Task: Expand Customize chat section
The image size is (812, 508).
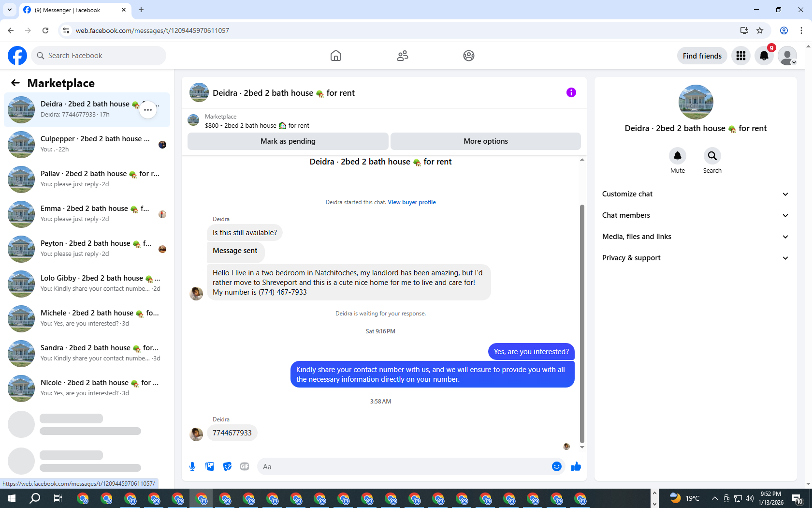Action: (696, 194)
